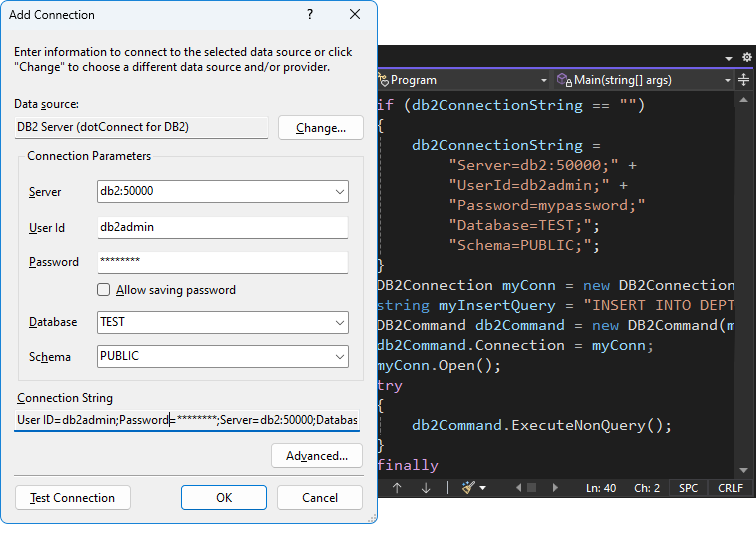Expand the Server combo box dropdown
This screenshot has height=541, width=756.
point(339,191)
